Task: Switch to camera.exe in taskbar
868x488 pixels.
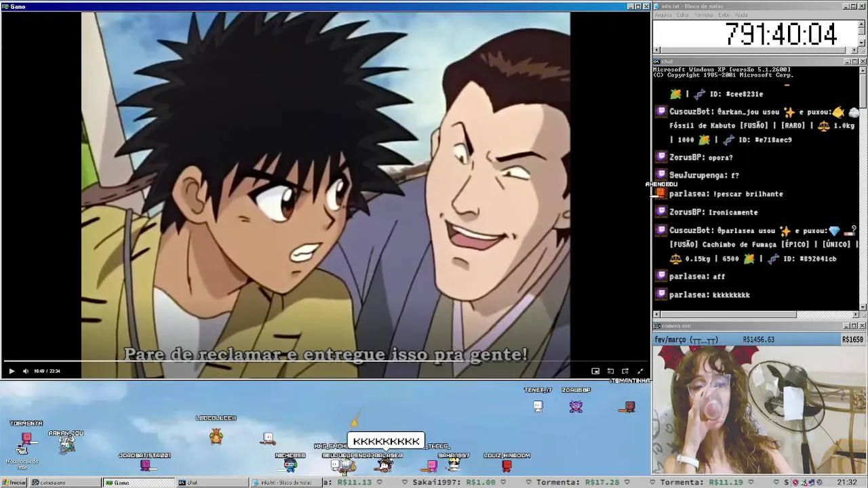Action: coord(64,483)
